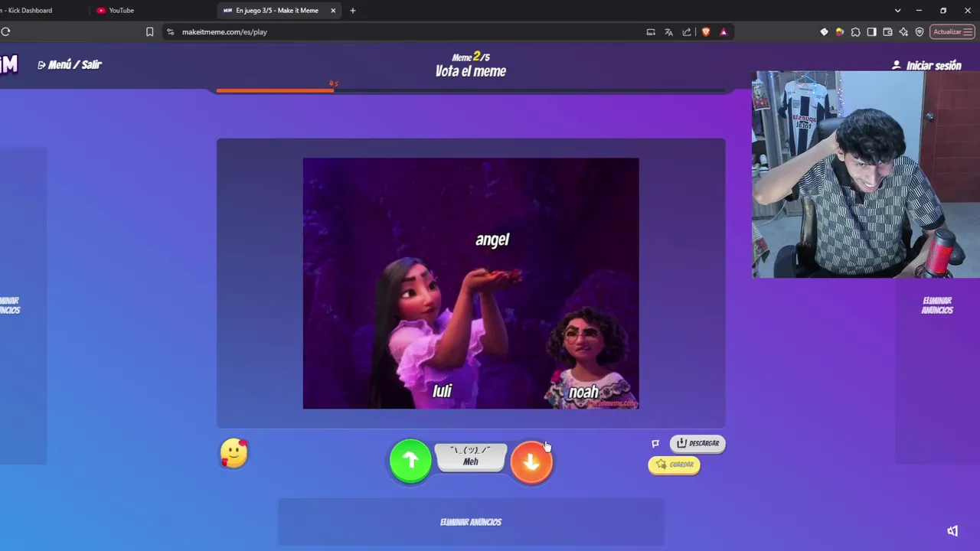The height and width of the screenshot is (551, 980).
Task: Open the Brave Wallet icon
Action: [x=887, y=32]
